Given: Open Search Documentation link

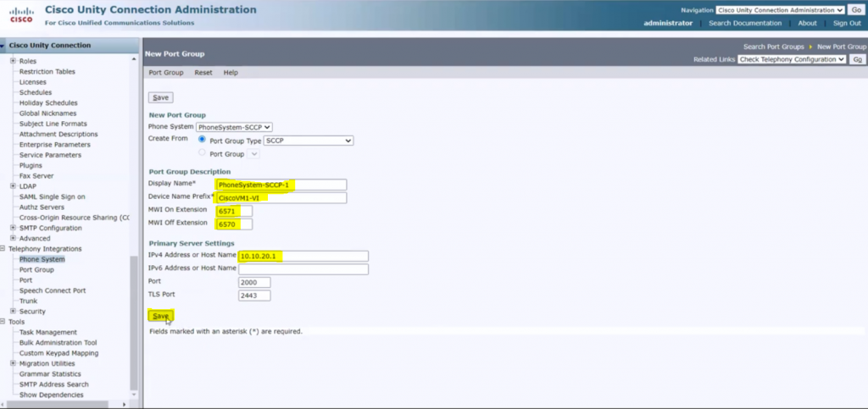Looking at the screenshot, I should tap(745, 23).
